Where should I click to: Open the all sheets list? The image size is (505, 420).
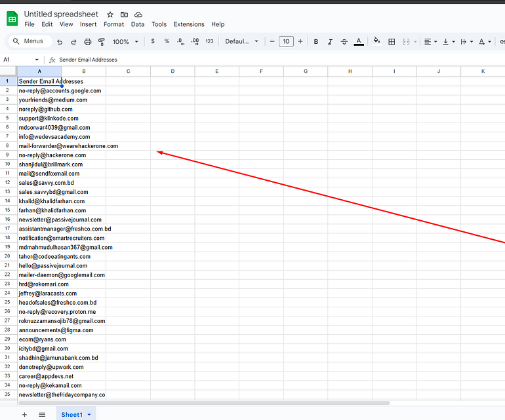(42, 415)
